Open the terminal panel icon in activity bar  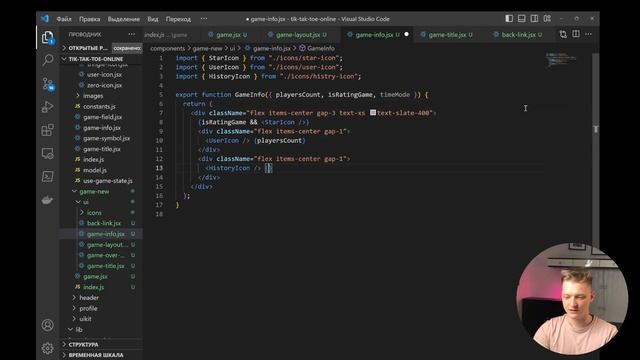pos(48,176)
